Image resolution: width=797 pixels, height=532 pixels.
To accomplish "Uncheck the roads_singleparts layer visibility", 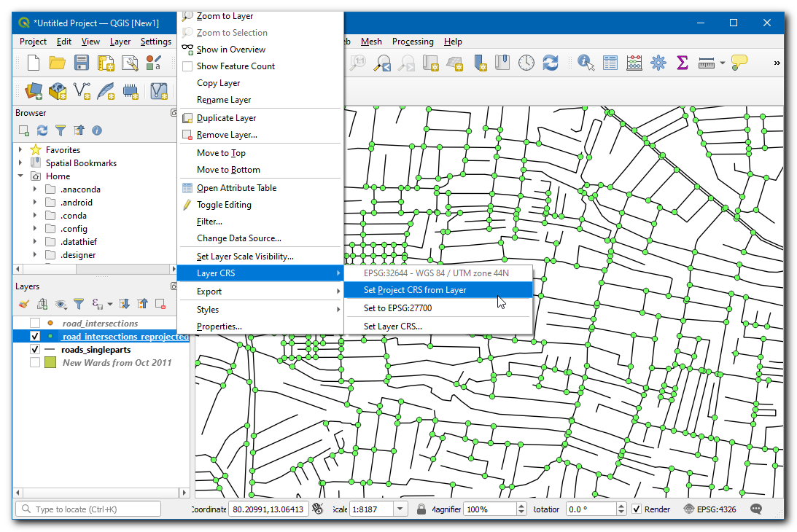I will click(x=35, y=350).
